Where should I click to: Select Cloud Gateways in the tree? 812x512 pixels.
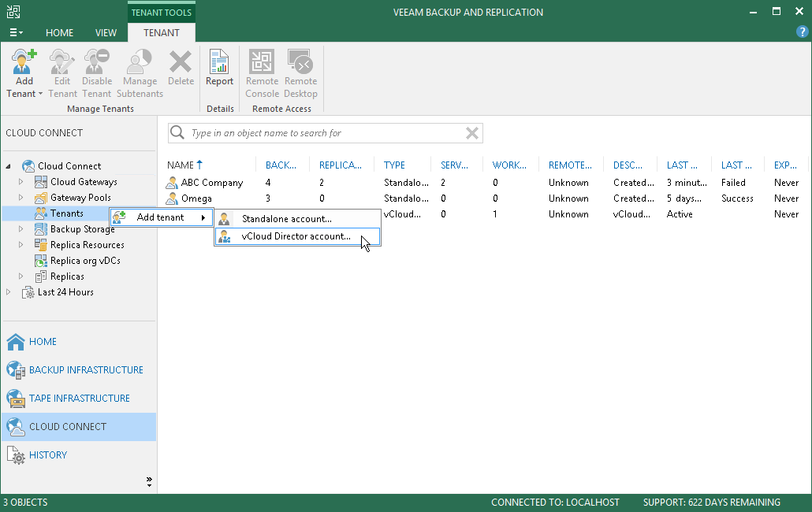coord(84,182)
